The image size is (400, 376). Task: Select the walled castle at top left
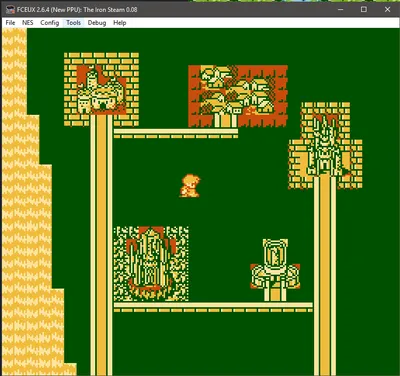(101, 89)
